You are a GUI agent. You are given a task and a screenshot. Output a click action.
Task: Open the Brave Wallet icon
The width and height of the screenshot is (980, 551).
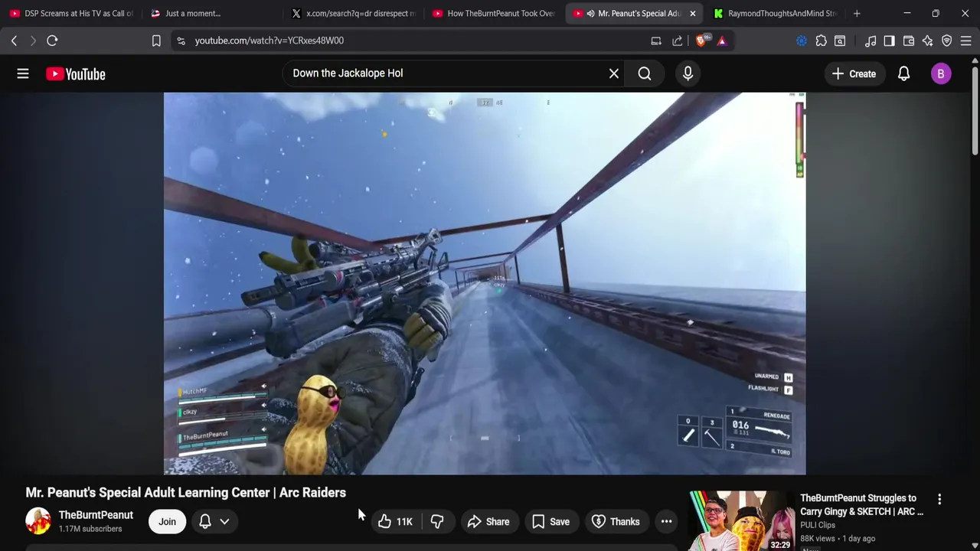tap(909, 41)
